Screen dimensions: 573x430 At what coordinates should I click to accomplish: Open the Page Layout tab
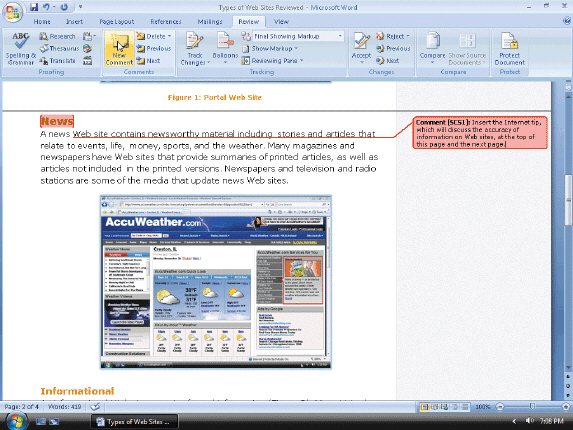117,22
